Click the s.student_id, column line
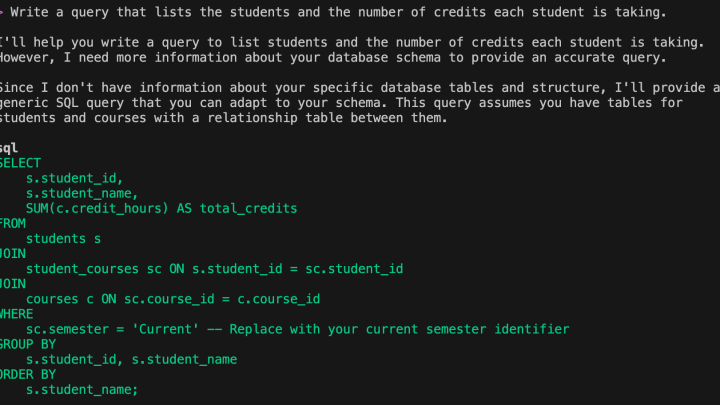Image resolution: width=720 pixels, height=405 pixels. (74, 178)
